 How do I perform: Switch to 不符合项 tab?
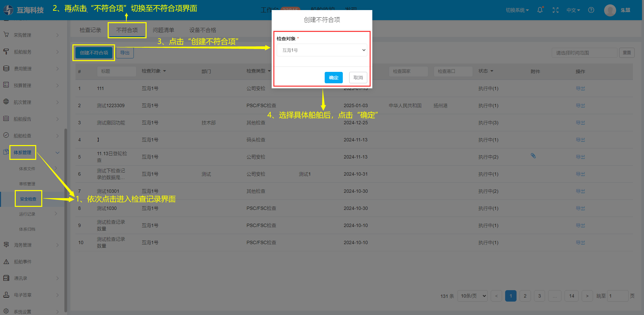point(127,30)
